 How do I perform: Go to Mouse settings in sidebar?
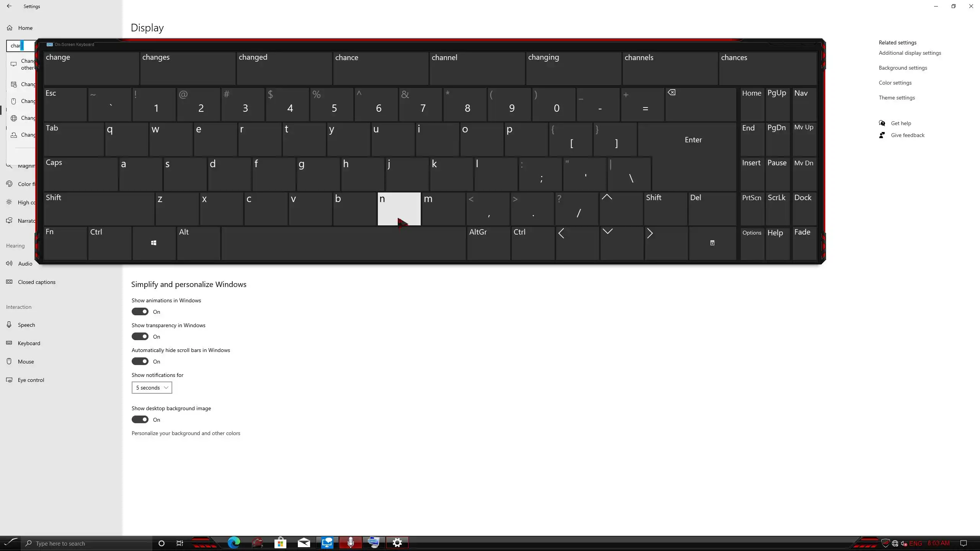point(26,362)
